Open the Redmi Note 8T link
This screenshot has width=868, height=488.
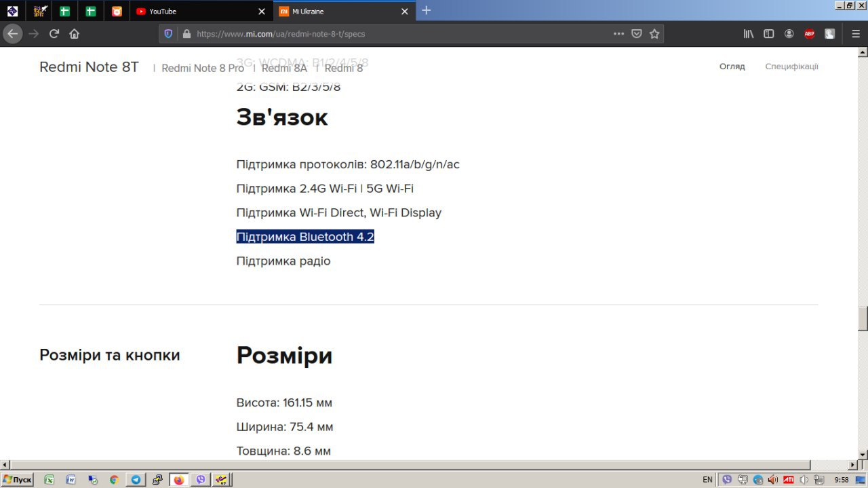pos(89,67)
